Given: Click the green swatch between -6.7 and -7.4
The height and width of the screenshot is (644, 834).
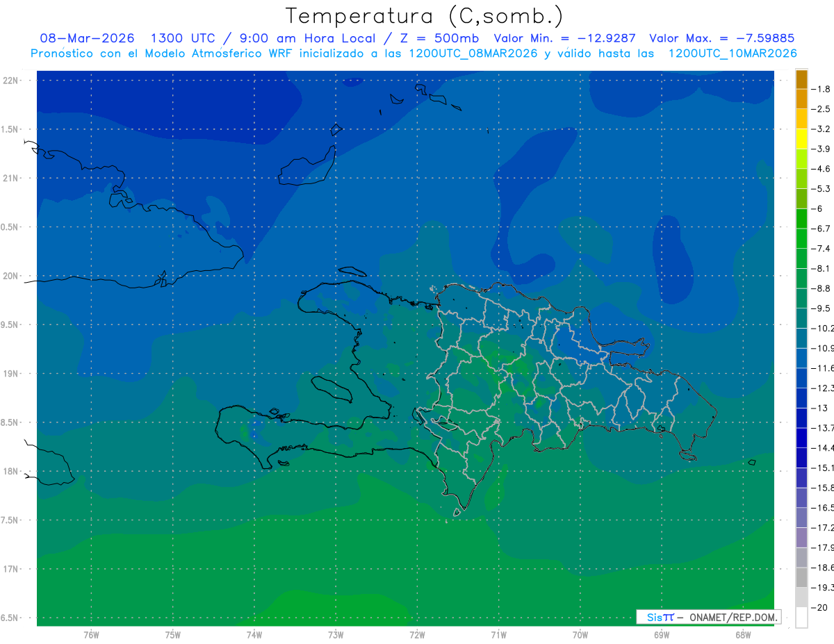Looking at the screenshot, I should [x=801, y=239].
